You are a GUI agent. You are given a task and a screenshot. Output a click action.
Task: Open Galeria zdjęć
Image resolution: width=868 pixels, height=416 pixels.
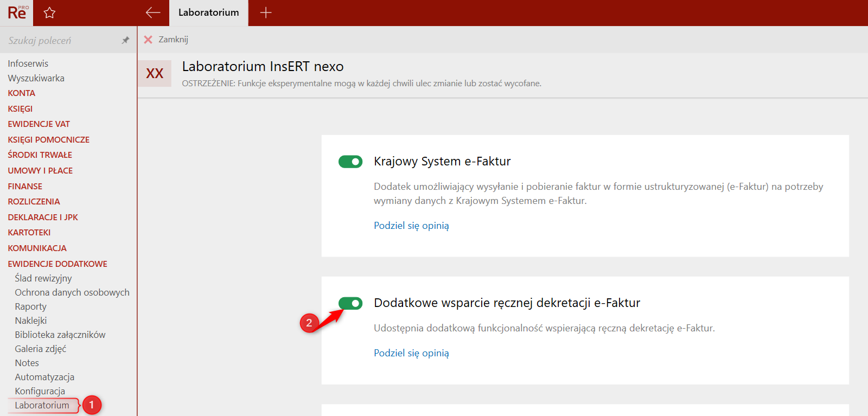pos(41,349)
